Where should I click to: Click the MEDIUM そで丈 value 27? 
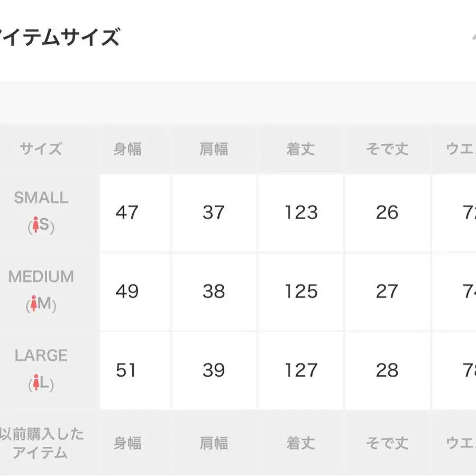pos(387,291)
